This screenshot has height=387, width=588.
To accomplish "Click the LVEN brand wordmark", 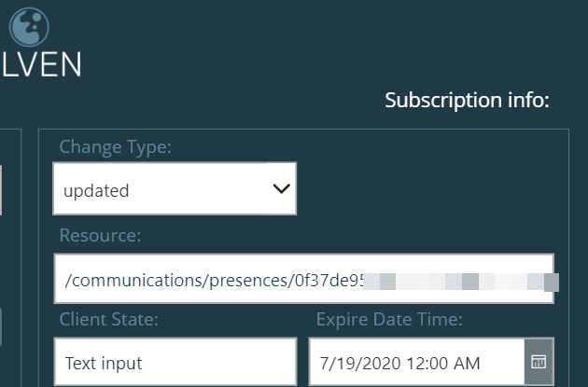I will pos(41,65).
